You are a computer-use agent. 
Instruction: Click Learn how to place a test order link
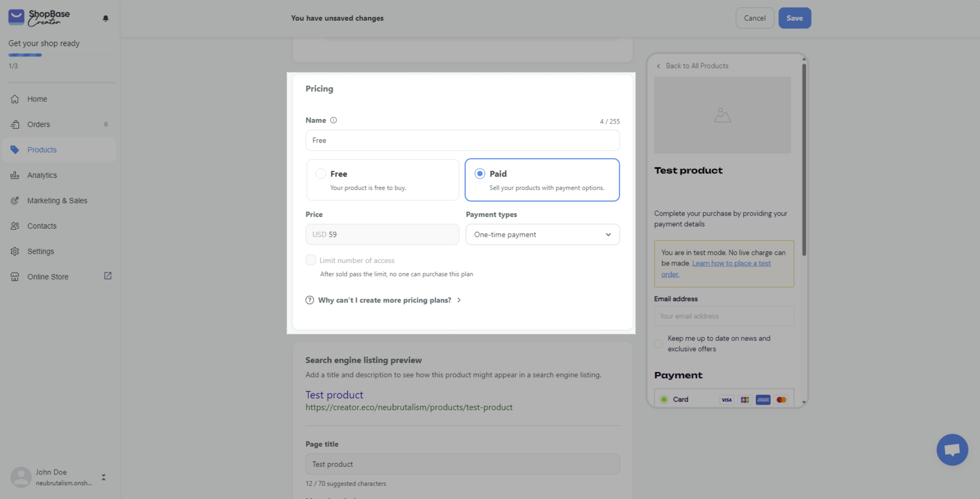coord(716,269)
